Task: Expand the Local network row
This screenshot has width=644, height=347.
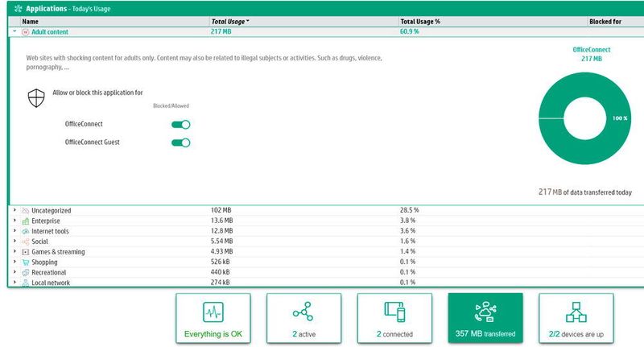Action: point(14,282)
